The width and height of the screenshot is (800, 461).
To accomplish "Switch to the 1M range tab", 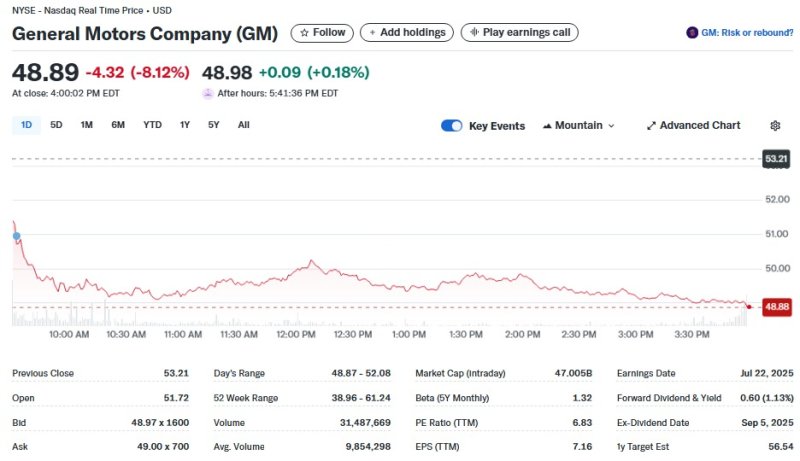I will (87, 125).
